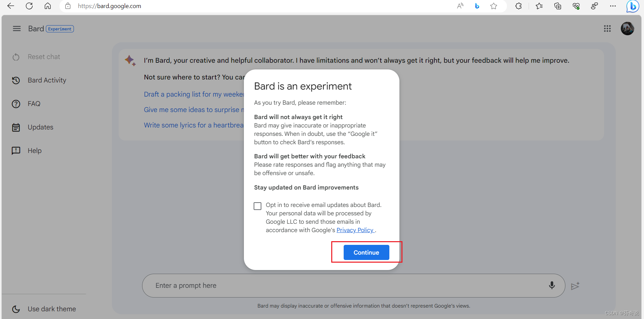Open Browser essentials heart icon
The height and width of the screenshot is (319, 644).
coord(576,6)
